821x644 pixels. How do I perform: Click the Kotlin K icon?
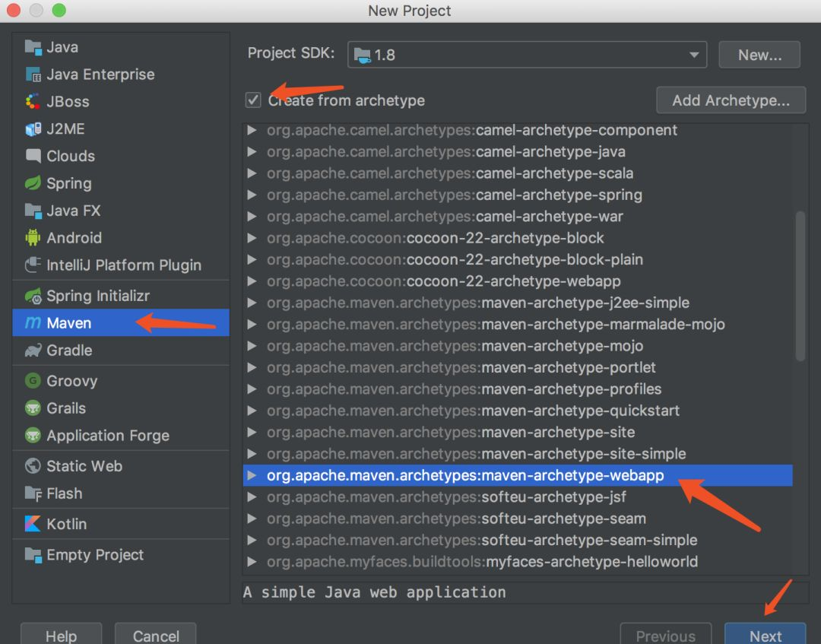click(x=33, y=524)
